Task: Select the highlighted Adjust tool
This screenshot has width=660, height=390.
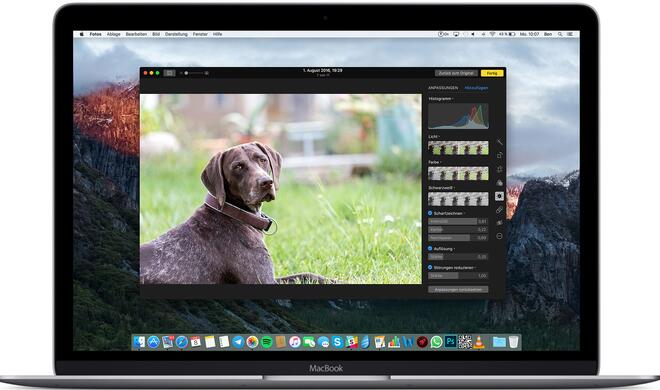Action: pyautogui.click(x=500, y=196)
